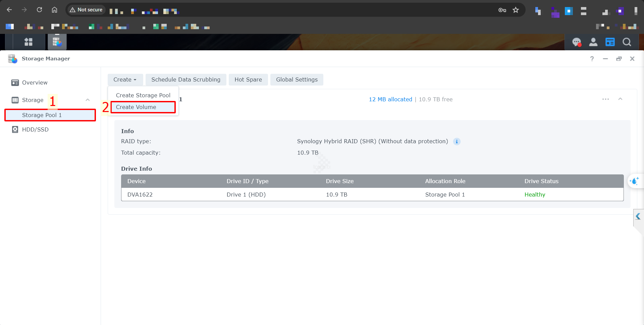644x325 pixels.
Task: Select Create Volume from the menu
Action: coord(136,107)
